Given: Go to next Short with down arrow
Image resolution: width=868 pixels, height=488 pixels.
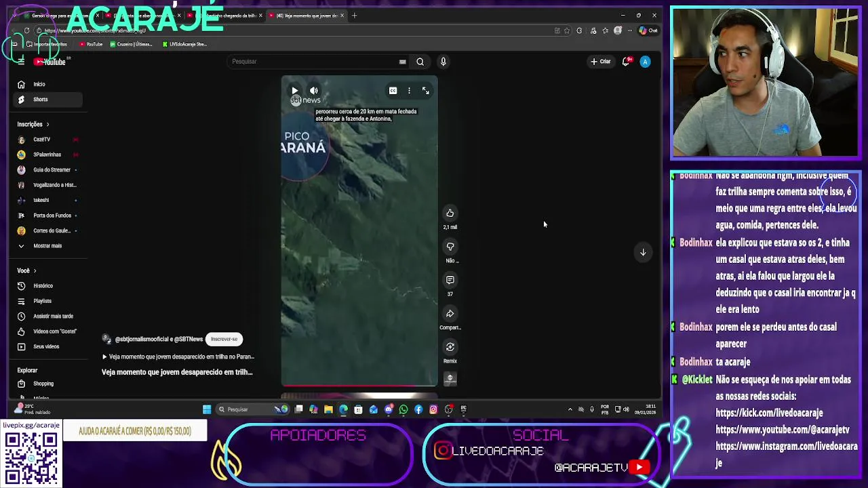Looking at the screenshot, I should (x=643, y=252).
